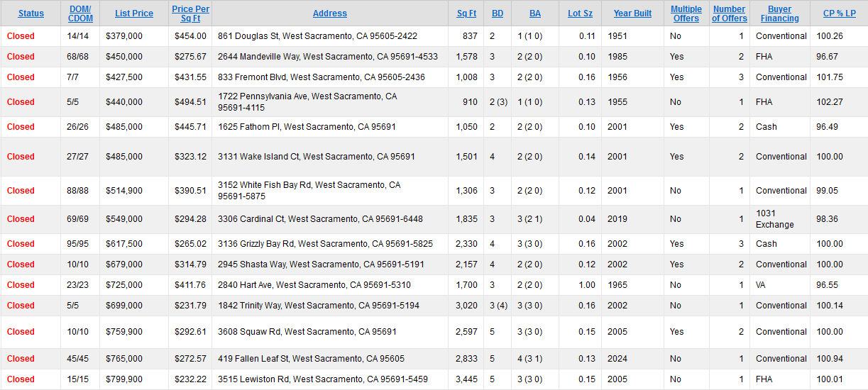868x390 pixels.
Task: Sort by Price Per Sq Ft header
Action: pos(190,13)
